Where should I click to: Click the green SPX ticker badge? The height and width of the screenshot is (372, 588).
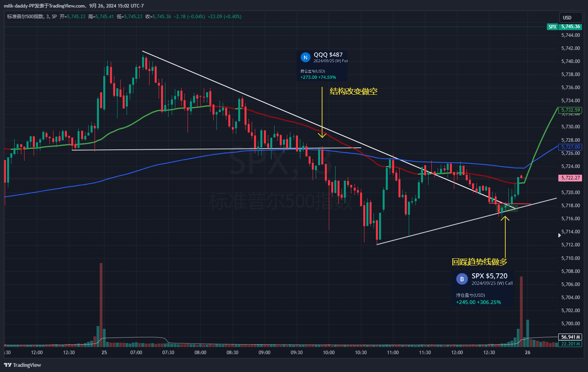(552, 27)
